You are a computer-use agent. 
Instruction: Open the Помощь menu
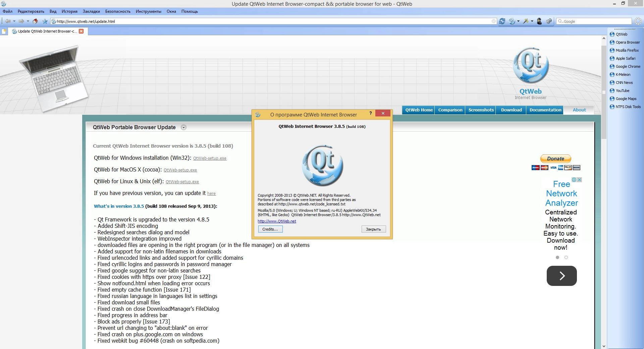190,11
